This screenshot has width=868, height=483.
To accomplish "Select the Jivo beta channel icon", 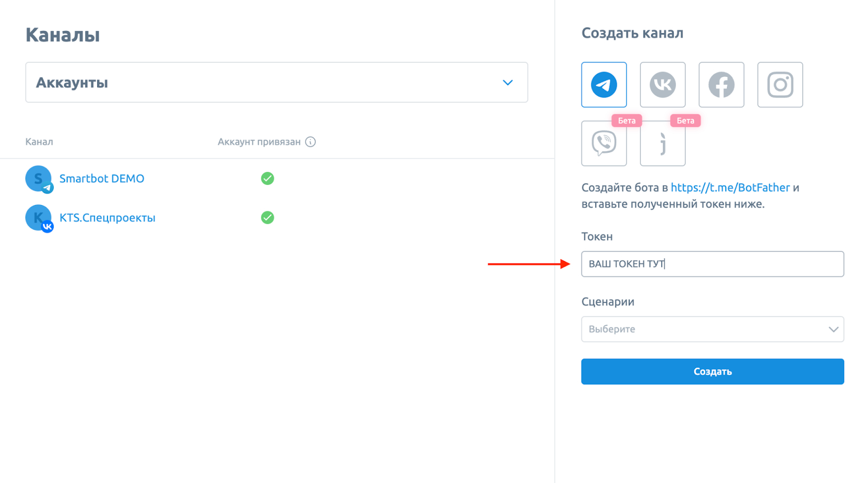I will pyautogui.click(x=662, y=143).
